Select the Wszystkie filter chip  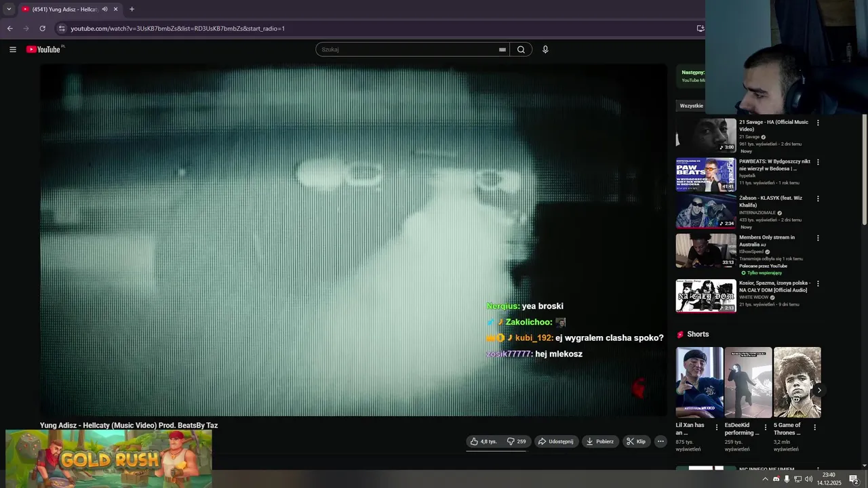(691, 106)
